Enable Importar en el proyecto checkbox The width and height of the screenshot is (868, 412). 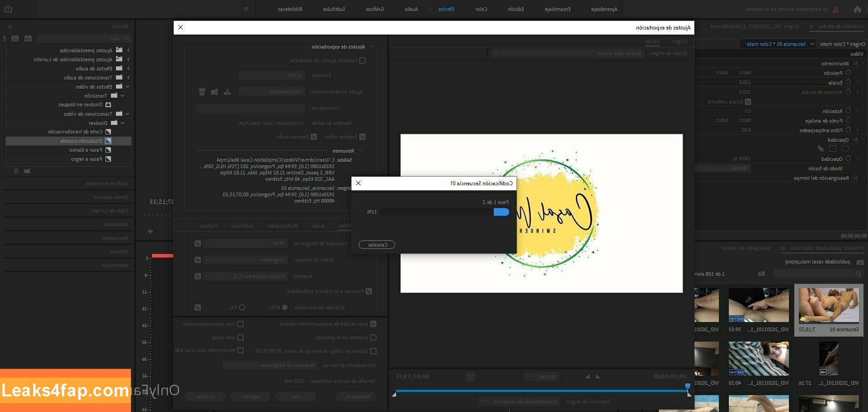coord(373,338)
